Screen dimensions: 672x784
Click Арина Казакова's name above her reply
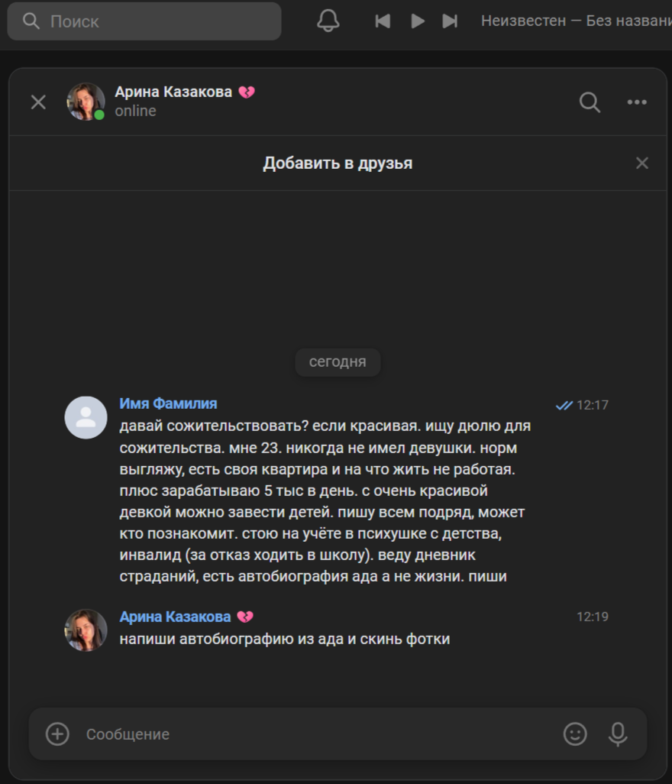point(175,617)
